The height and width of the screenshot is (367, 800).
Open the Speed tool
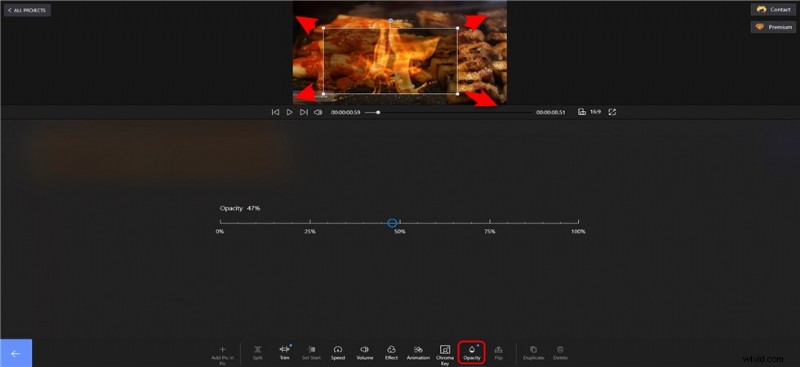(x=338, y=353)
